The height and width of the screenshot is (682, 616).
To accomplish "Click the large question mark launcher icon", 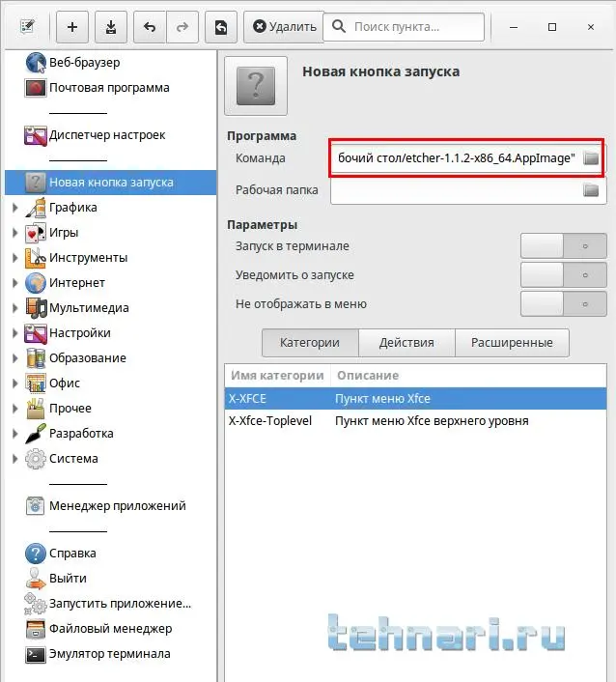I will point(256,86).
